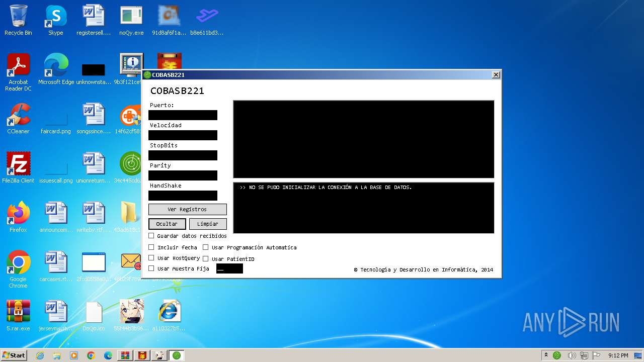Check the Usar HostQuery option
This screenshot has width=644, height=362.
pyautogui.click(x=151, y=257)
